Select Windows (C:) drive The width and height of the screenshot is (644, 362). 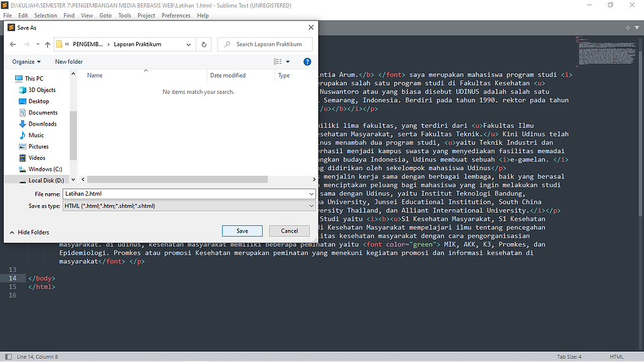pos(40,169)
